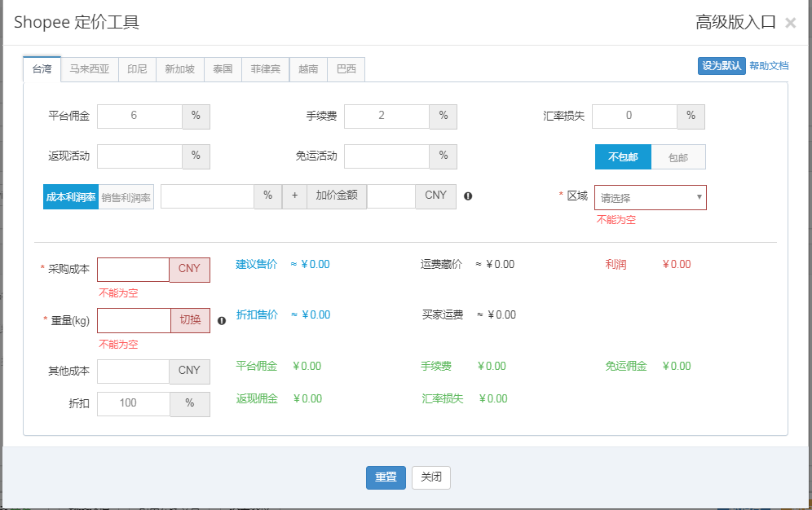This screenshot has height=510, width=812.
Task: Open the 帮助文档 link
Action: [769, 66]
